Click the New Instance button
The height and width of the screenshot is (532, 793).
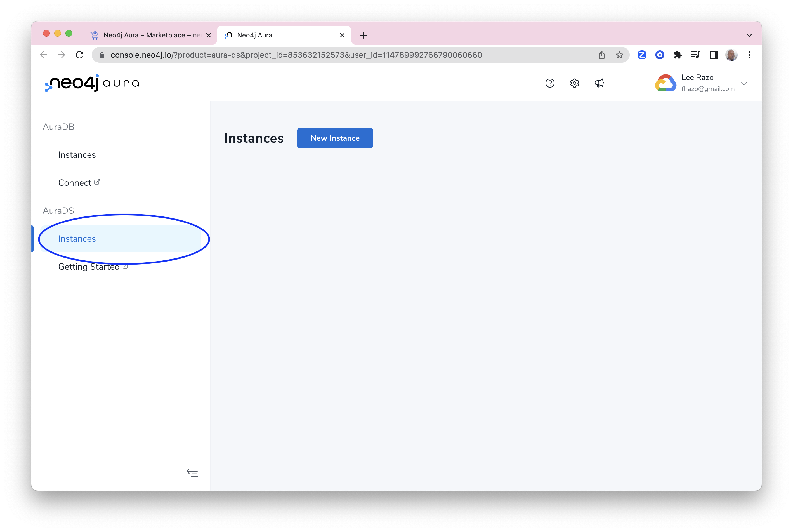pos(335,138)
